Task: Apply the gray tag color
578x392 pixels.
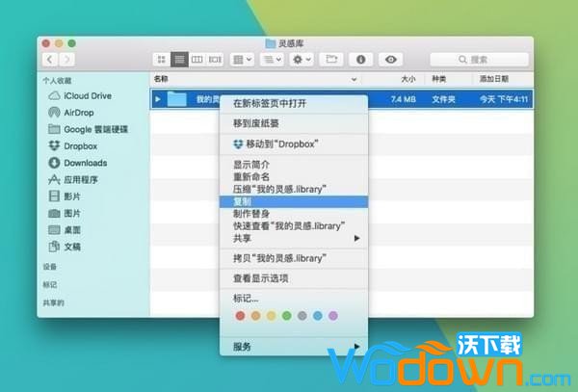Action: (x=302, y=316)
